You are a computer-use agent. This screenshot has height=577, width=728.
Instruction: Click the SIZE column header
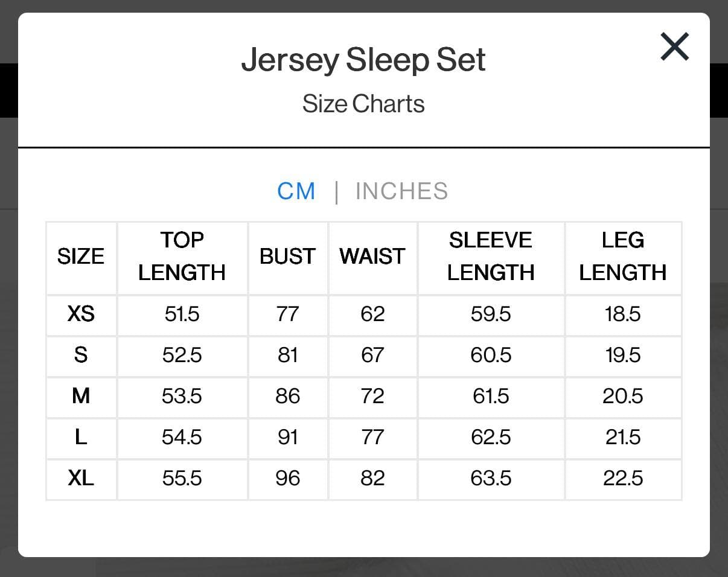pos(81,257)
